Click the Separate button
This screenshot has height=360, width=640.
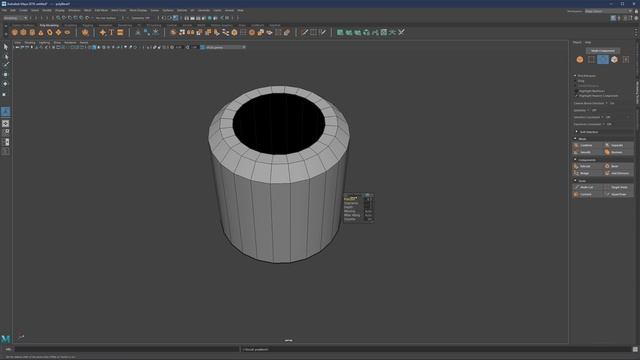618,145
